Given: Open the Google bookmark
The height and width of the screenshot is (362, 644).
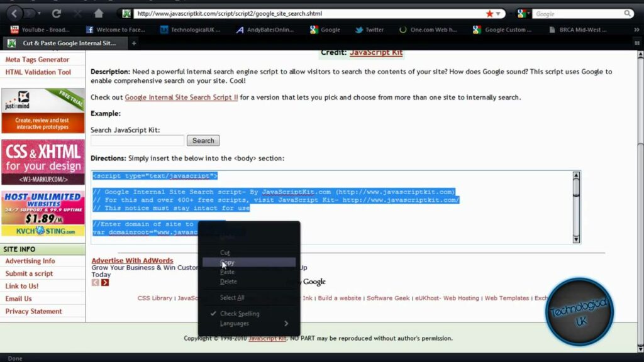Looking at the screenshot, I should (x=325, y=30).
